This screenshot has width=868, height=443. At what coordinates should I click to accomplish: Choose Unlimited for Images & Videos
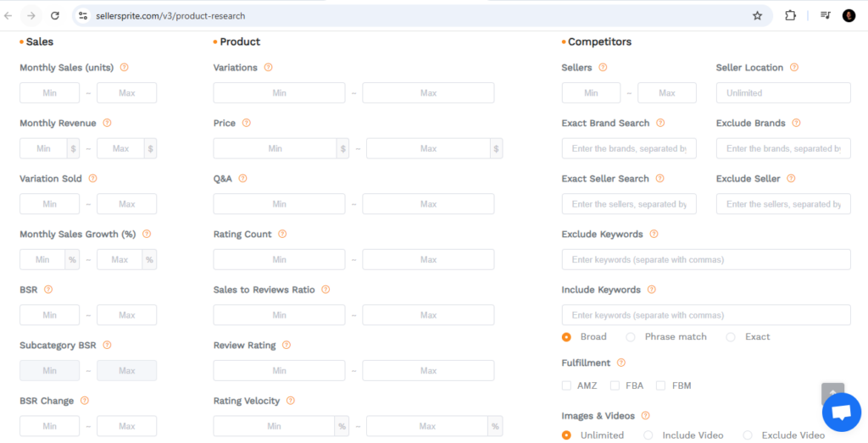coord(566,435)
